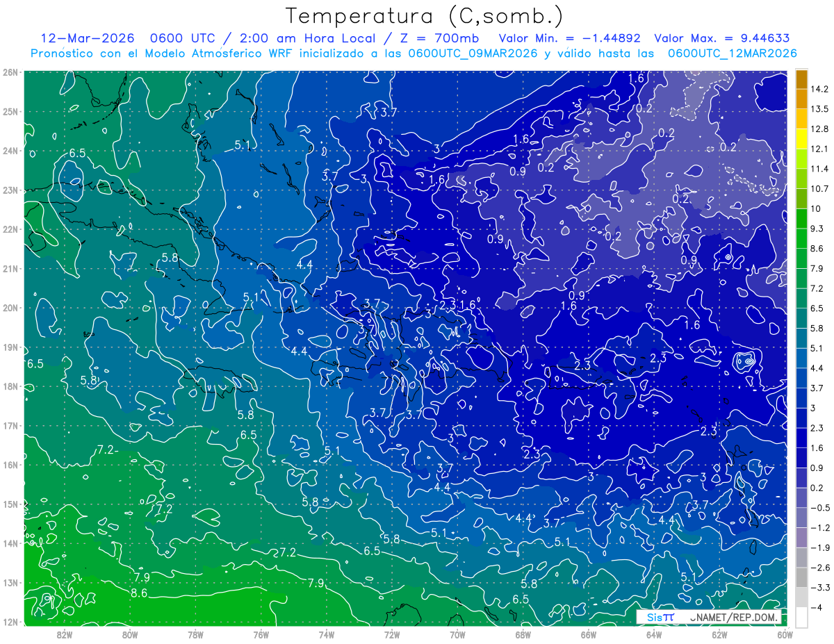Click the legend value "-4"
The height and width of the screenshot is (644, 834).
[x=817, y=608]
